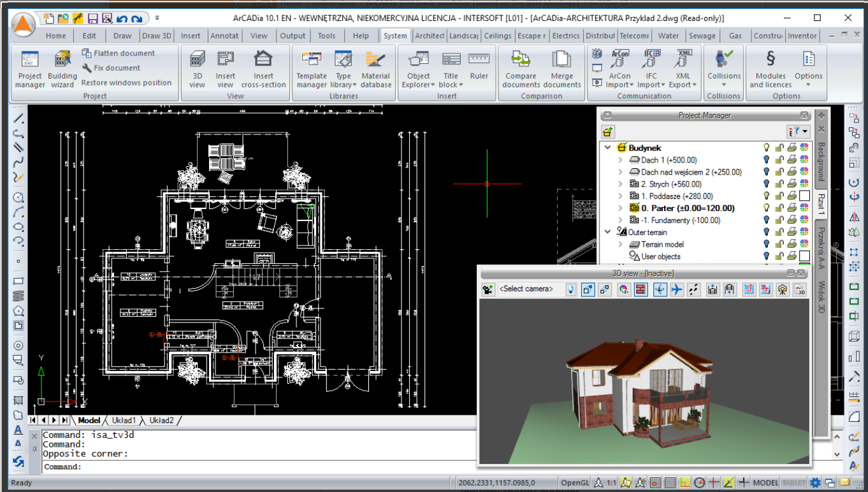Click Undo arrow in quick access toolbar

click(122, 18)
